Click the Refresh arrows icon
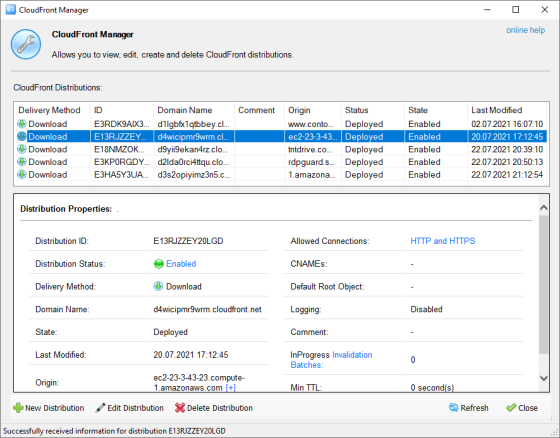560x438 pixels. click(454, 408)
